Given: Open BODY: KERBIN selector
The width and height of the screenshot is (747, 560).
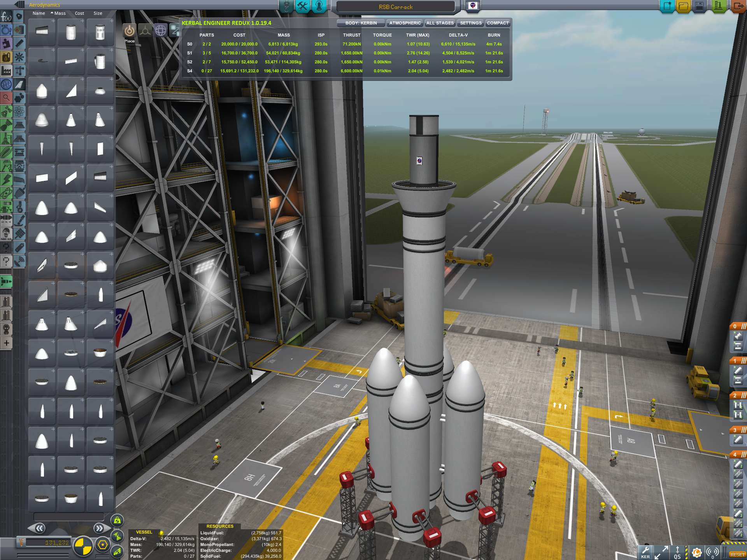Looking at the screenshot, I should pos(361,23).
